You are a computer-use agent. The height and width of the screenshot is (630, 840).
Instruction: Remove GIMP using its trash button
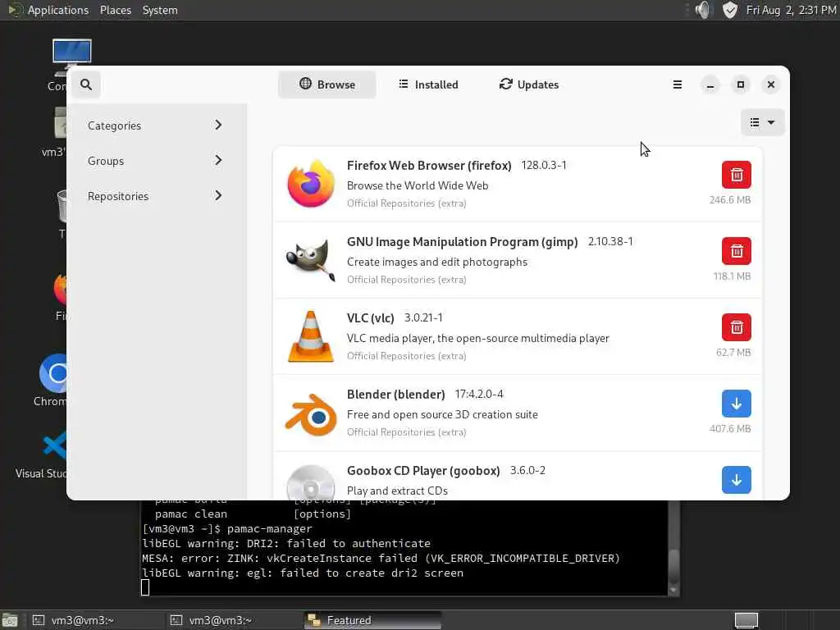point(736,251)
